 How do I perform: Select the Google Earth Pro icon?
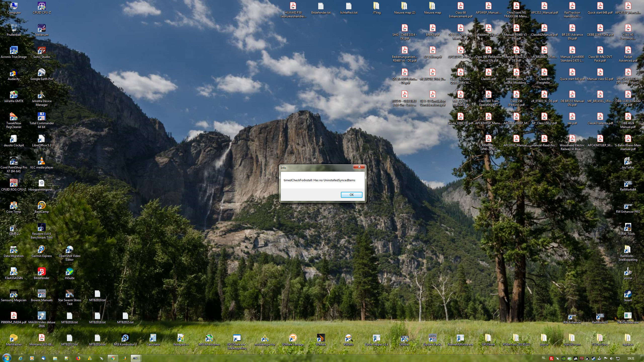[42, 73]
